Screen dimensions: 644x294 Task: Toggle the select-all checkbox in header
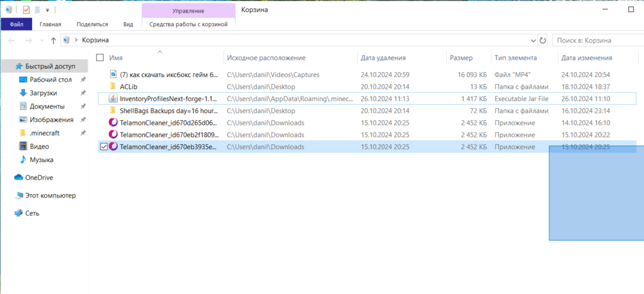[x=100, y=57]
